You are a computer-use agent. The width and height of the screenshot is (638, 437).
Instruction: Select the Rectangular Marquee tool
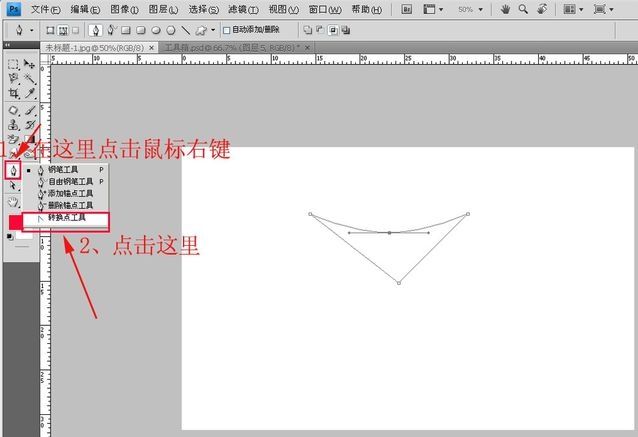coord(13,64)
